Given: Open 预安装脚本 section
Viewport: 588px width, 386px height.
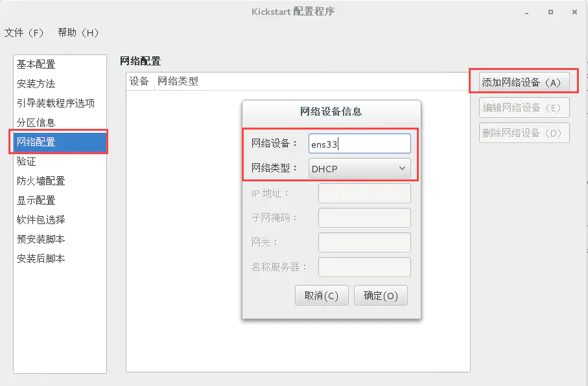Looking at the screenshot, I should tap(60, 239).
